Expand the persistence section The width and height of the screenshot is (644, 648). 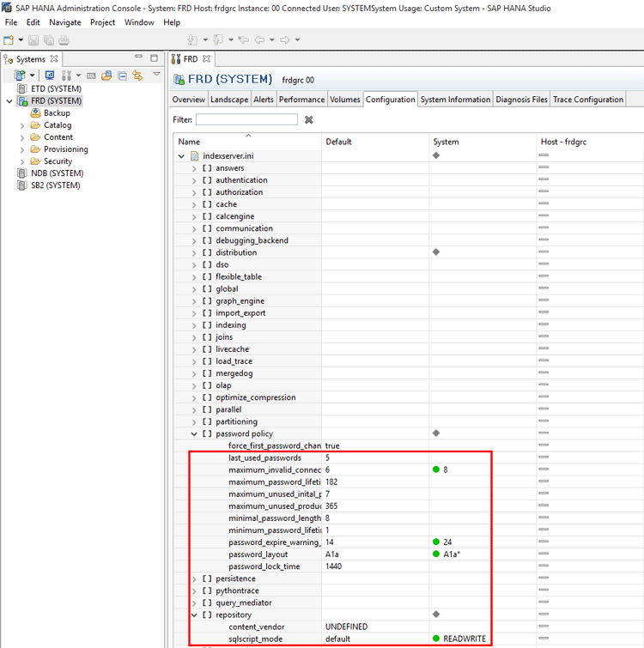click(x=194, y=579)
